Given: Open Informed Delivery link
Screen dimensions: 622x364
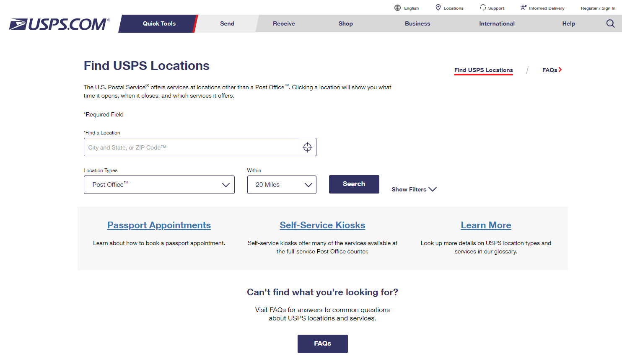Looking at the screenshot, I should coord(547,8).
